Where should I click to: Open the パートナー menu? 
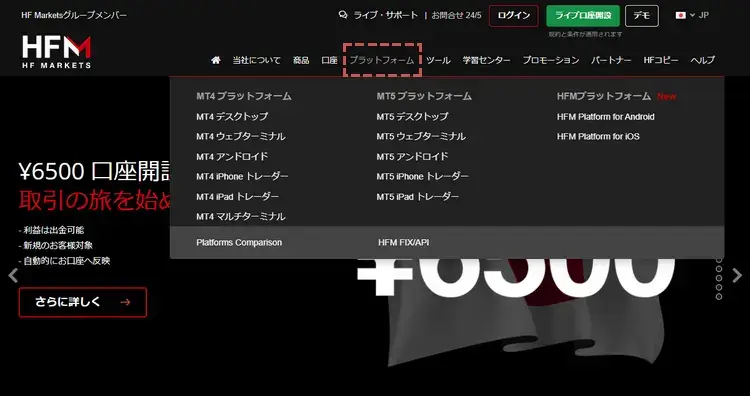[611, 60]
